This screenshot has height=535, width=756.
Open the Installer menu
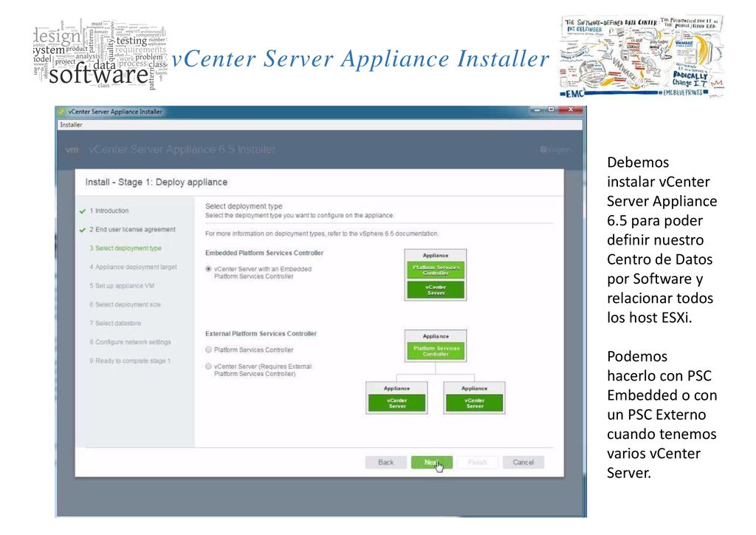click(x=71, y=125)
